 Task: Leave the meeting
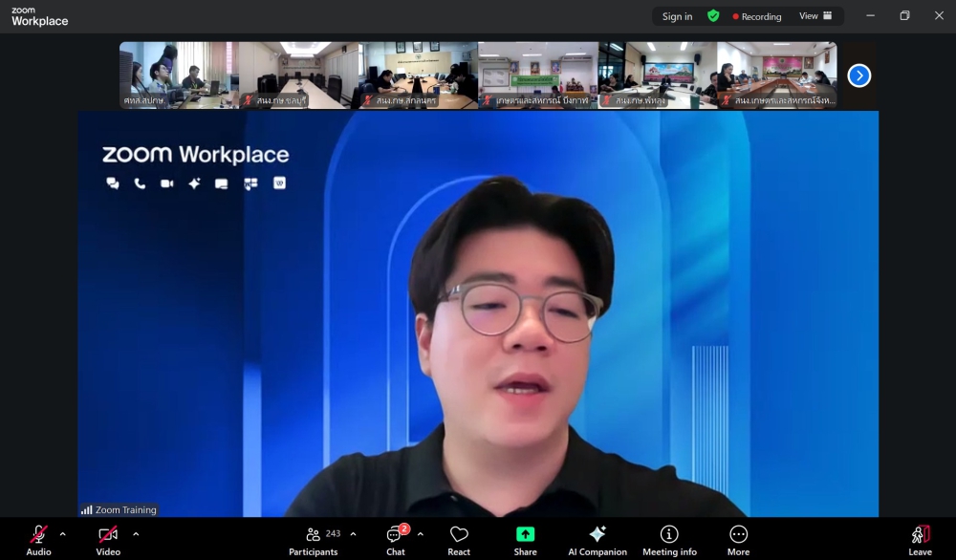[920, 540]
